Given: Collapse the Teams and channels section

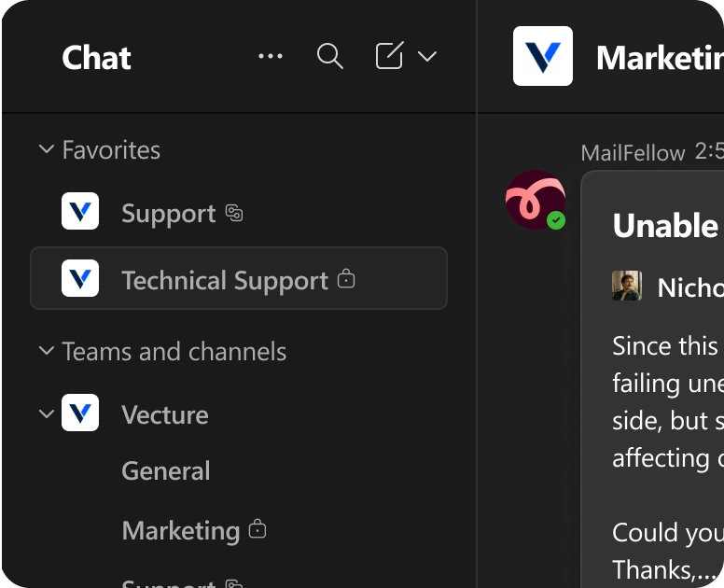Looking at the screenshot, I should 46,351.
